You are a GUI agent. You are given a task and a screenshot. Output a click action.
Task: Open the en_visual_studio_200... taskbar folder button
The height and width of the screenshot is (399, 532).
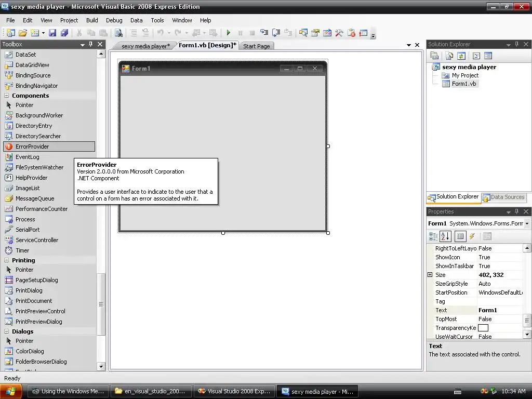point(151,392)
